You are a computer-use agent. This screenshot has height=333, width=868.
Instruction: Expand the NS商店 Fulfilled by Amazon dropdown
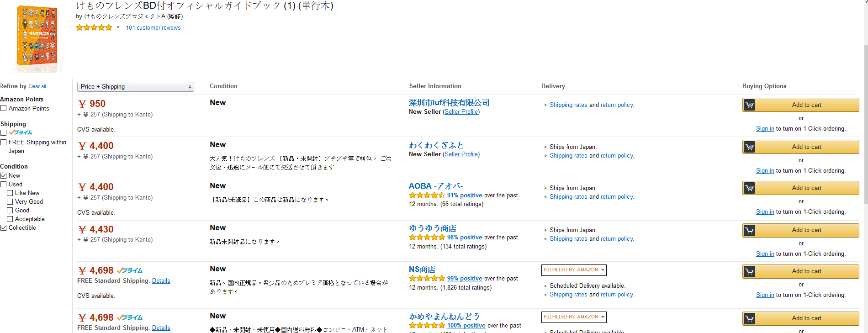[574, 270]
